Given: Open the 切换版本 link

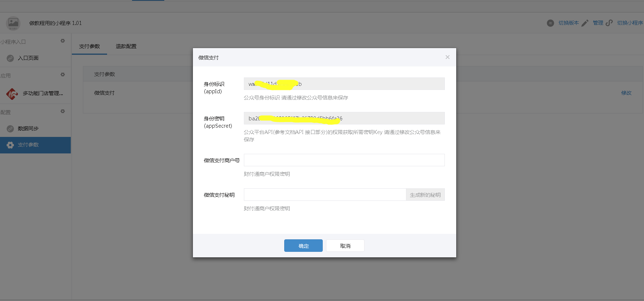Looking at the screenshot, I should pyautogui.click(x=568, y=23).
